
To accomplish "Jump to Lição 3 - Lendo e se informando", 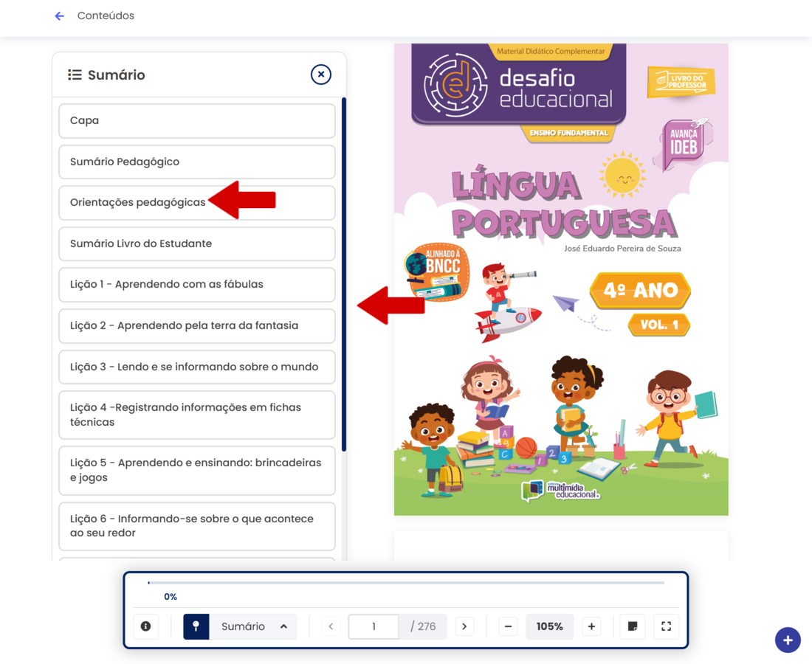I will (x=196, y=367).
